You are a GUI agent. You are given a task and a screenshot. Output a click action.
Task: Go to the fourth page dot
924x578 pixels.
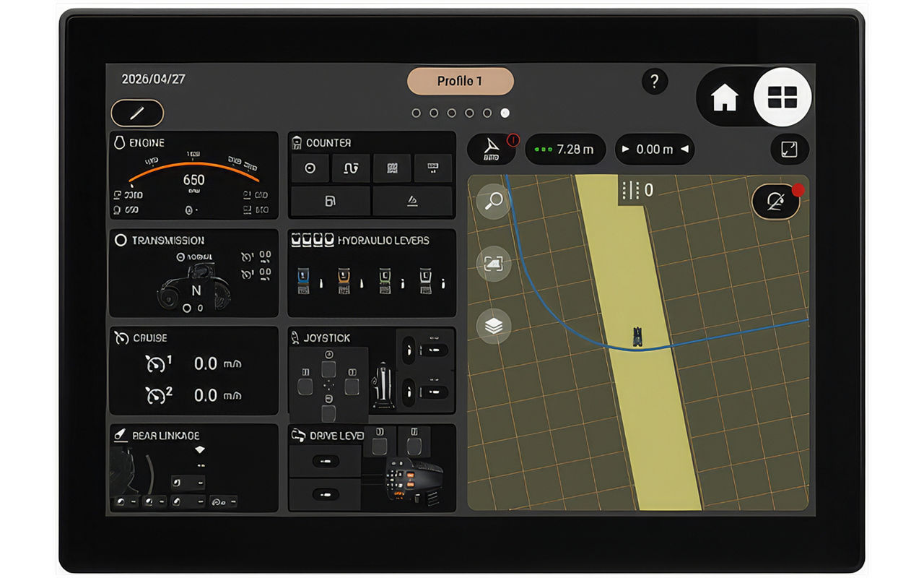[469, 113]
